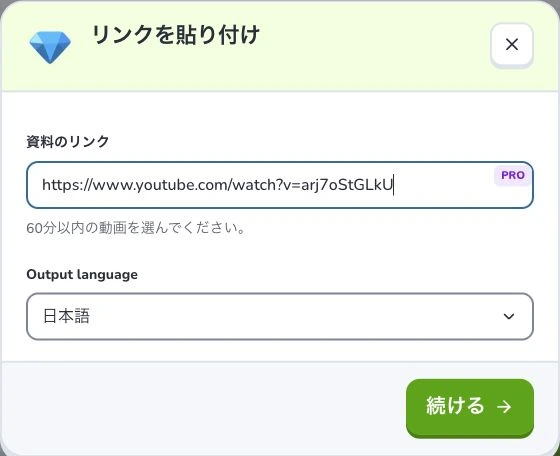Click the リンクを貼り付け dialog title
Screen dimensions: 560x456
point(176,35)
